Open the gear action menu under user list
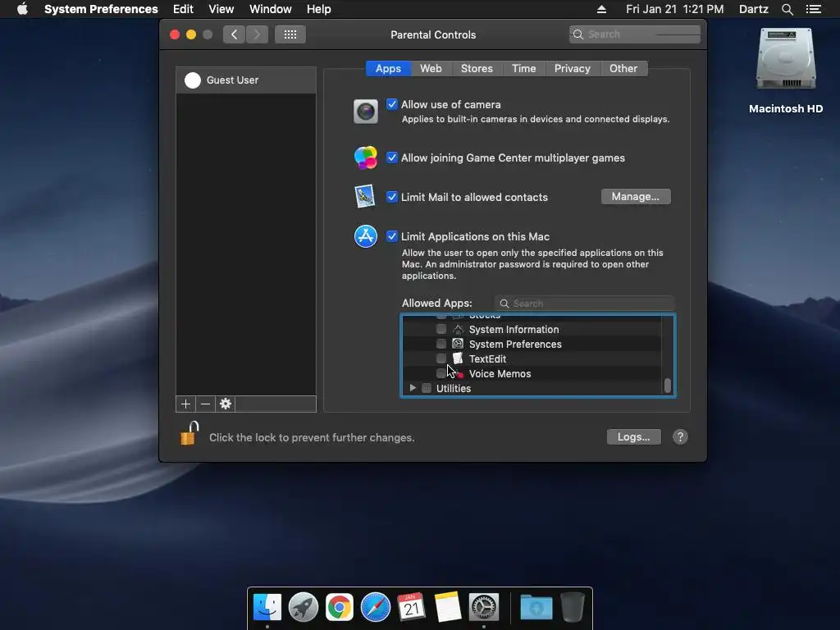The image size is (840, 630). [226, 404]
